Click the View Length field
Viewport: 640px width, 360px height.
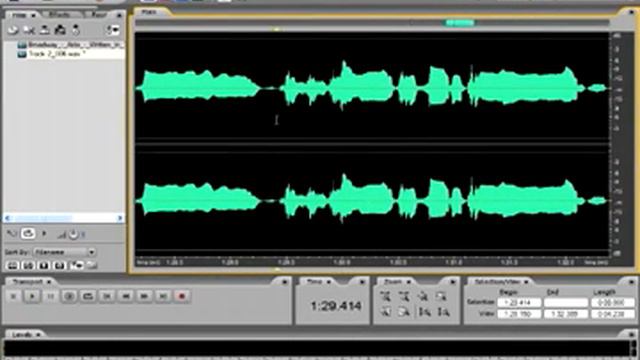coord(613,314)
